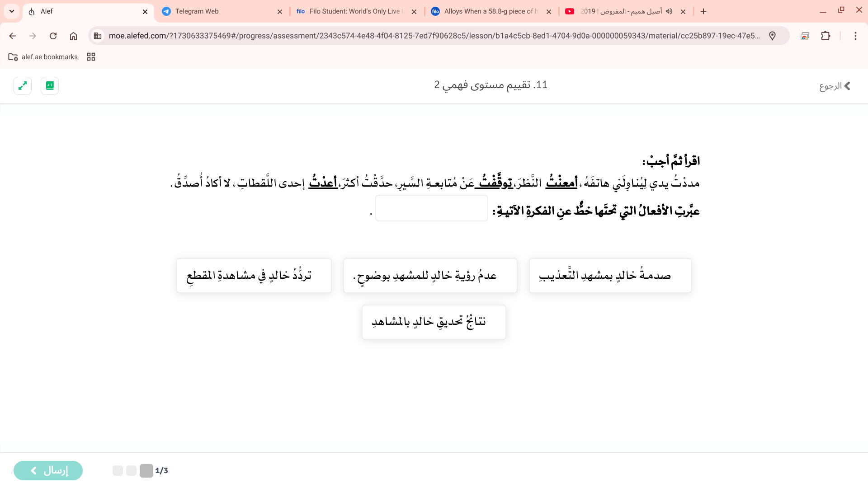Click the location pin icon in address bar

(x=772, y=36)
